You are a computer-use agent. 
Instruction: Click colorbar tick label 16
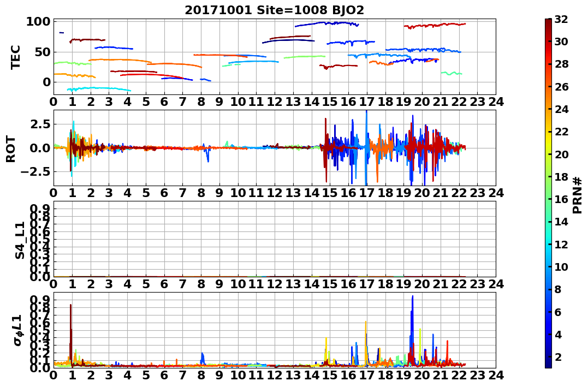pos(561,199)
